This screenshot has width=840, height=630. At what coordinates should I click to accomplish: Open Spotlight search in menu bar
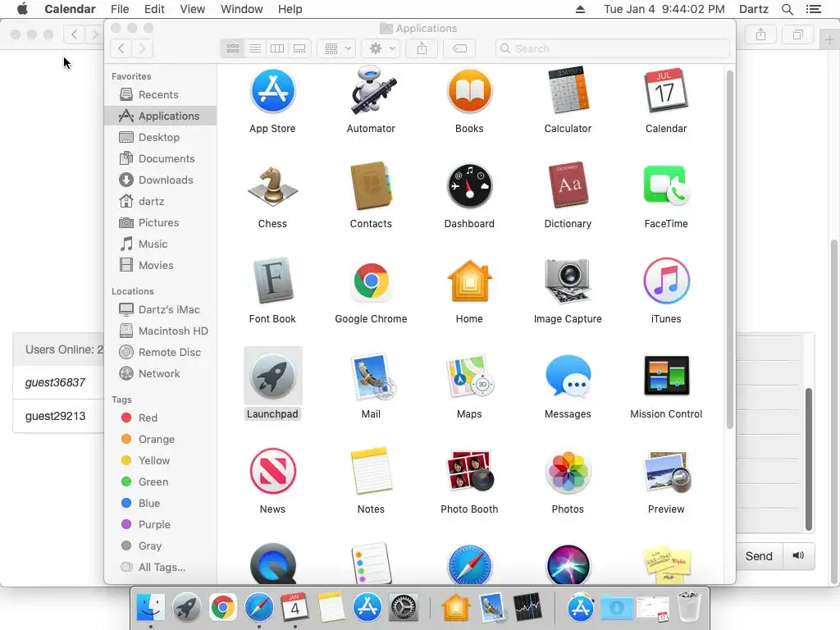(787, 9)
